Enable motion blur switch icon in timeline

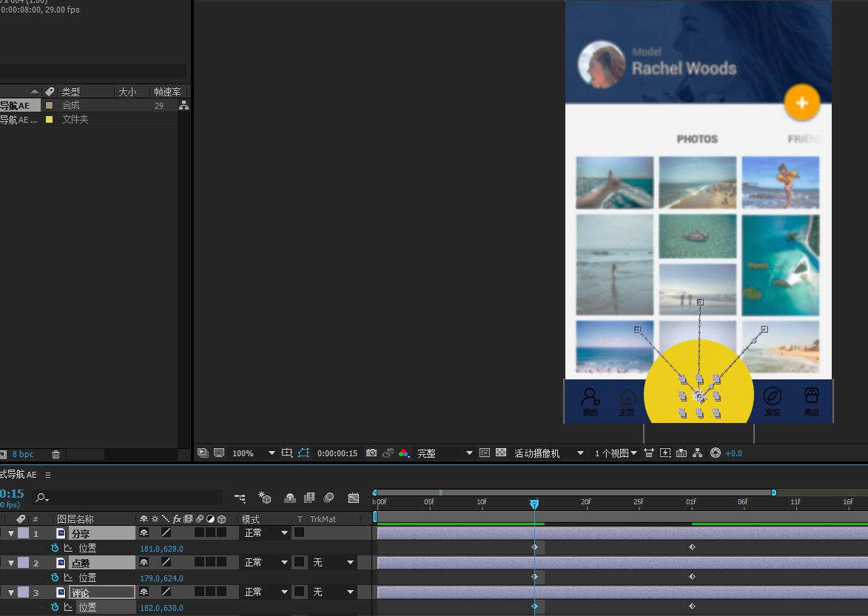click(329, 498)
